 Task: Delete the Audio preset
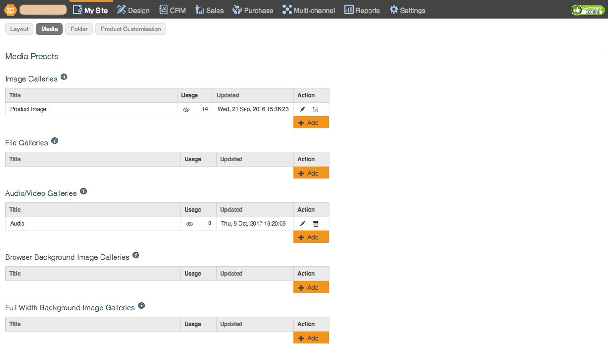point(316,223)
